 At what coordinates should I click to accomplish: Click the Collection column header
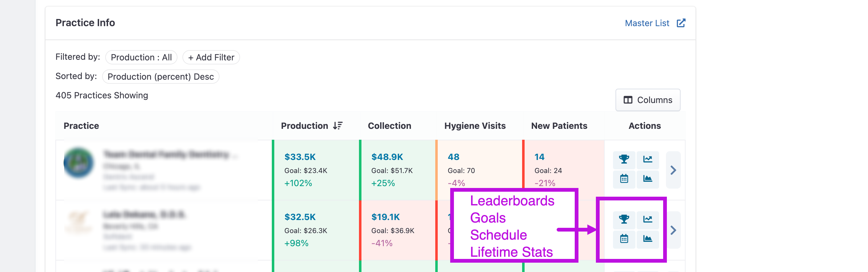(389, 125)
